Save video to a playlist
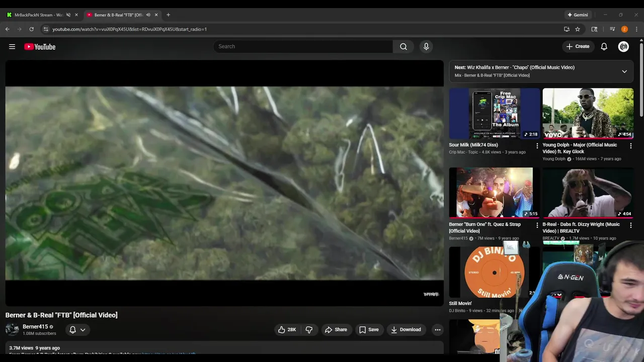Image resolution: width=644 pixels, height=362 pixels. coord(368,329)
